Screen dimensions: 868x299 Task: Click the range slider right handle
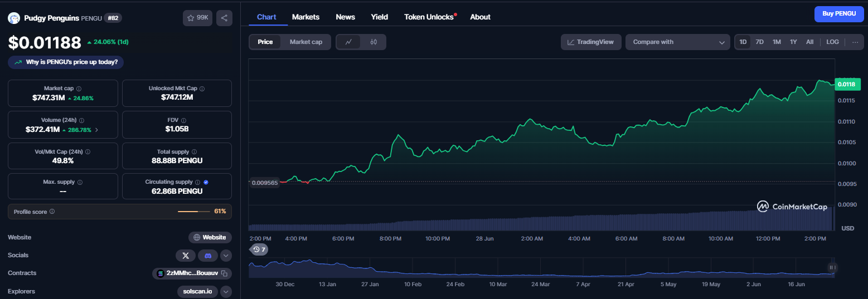click(x=832, y=268)
